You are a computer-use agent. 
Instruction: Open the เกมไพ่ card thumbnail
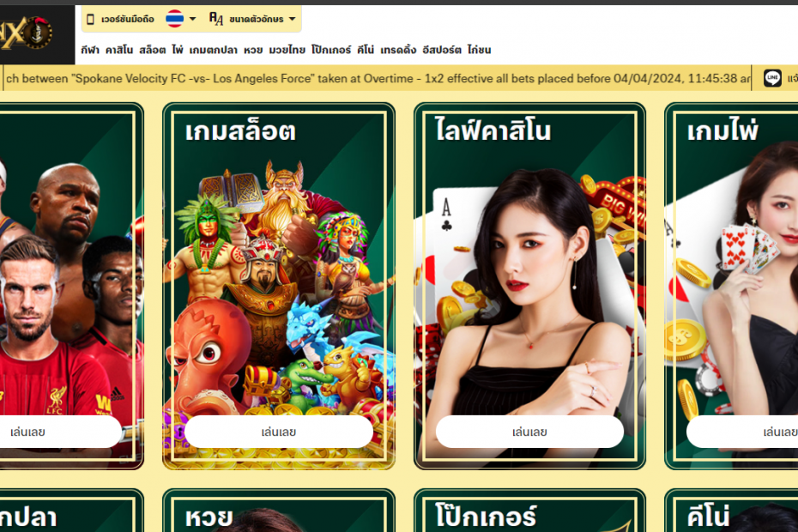(x=731, y=286)
